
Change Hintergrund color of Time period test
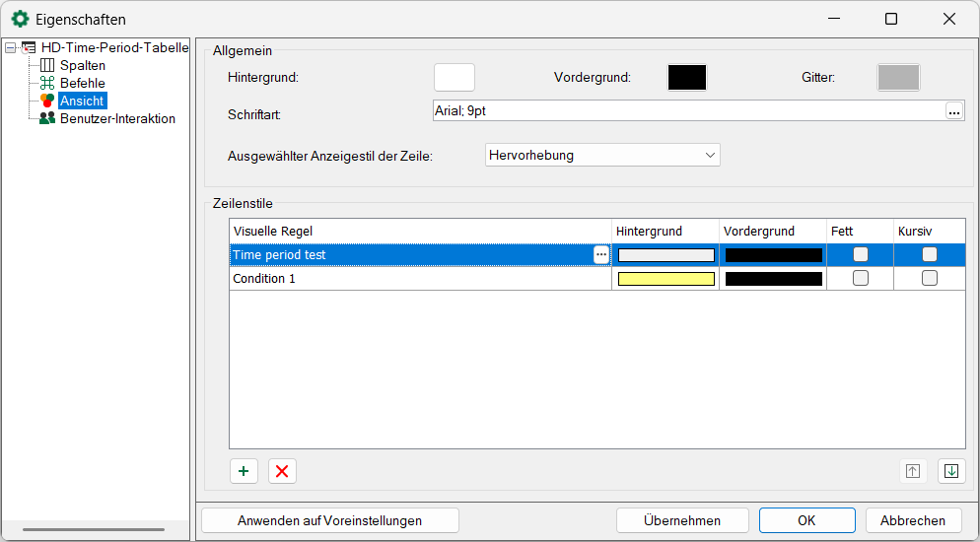pos(666,255)
